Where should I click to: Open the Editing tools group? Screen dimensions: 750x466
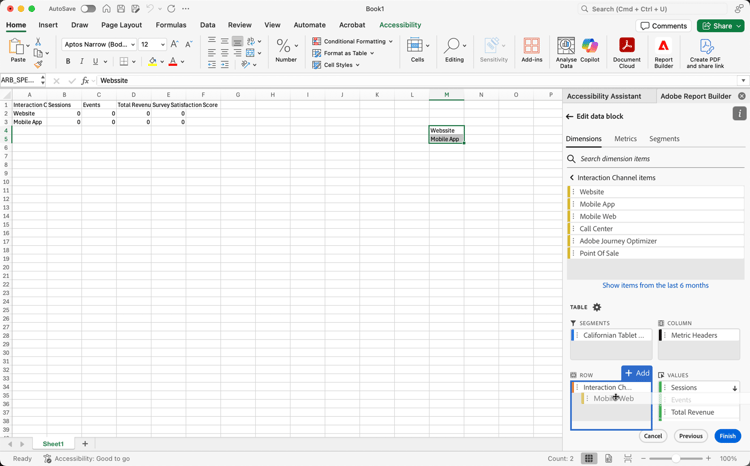coord(454,50)
